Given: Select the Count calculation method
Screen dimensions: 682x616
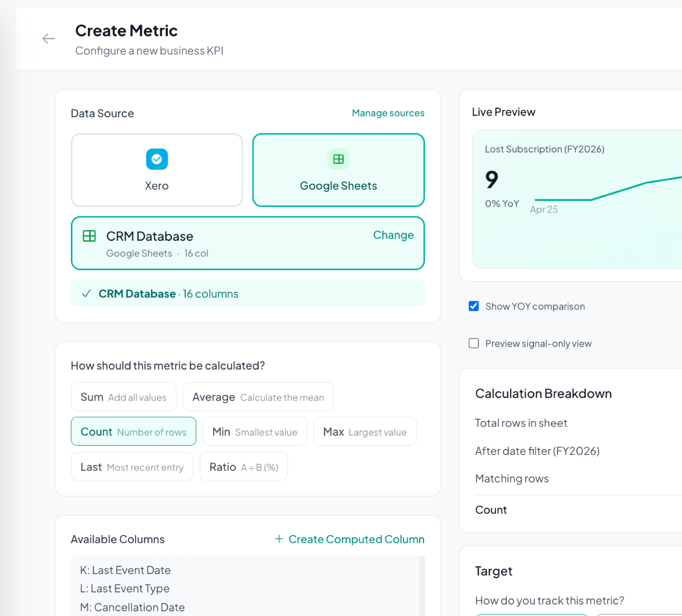Looking at the screenshot, I should pos(133,431).
